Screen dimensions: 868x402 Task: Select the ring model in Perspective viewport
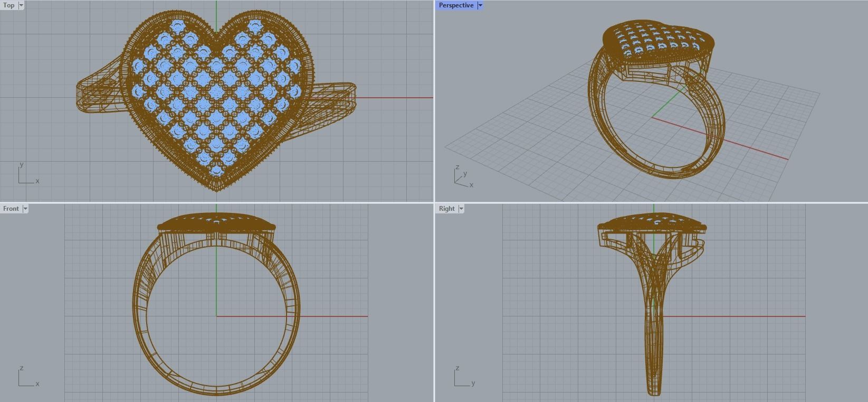[657, 99]
